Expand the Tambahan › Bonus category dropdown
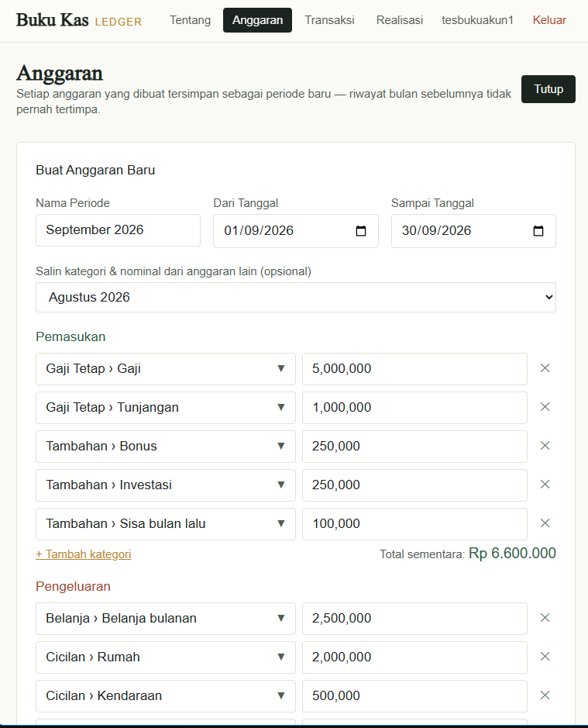This screenshot has width=588, height=728. (x=166, y=446)
